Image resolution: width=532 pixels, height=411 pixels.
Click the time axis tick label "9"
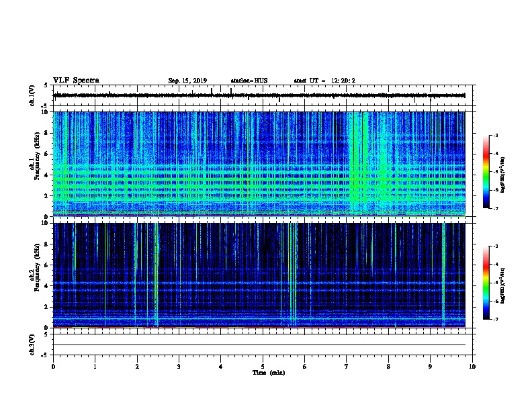(430, 367)
